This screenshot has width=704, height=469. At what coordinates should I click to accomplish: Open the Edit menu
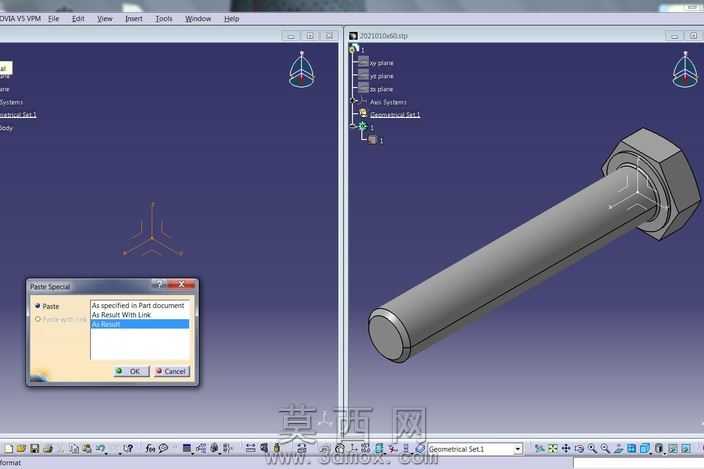(x=78, y=19)
